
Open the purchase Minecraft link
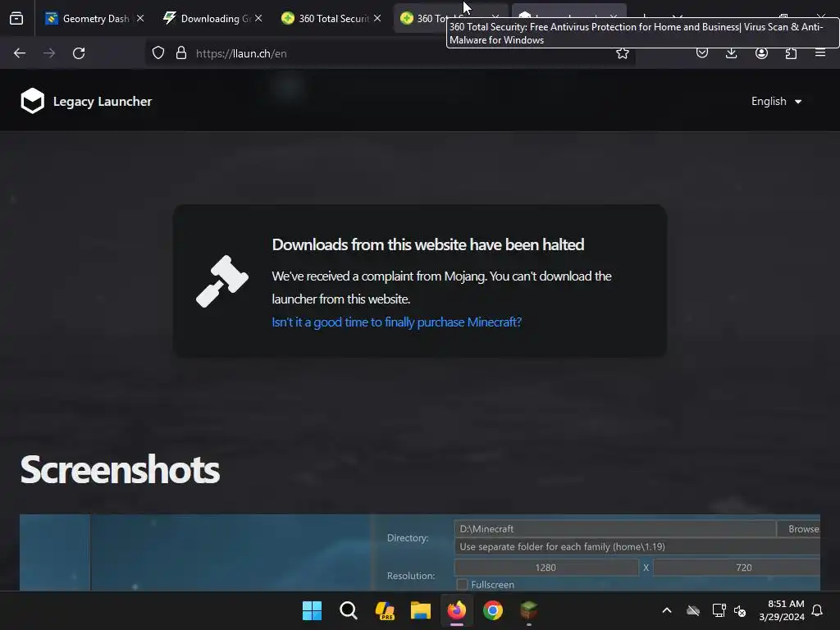pos(396,322)
